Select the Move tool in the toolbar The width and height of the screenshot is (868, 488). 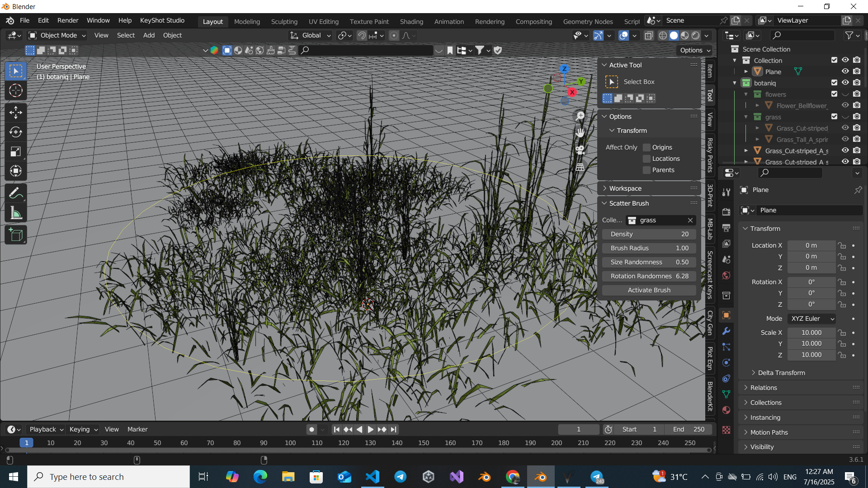click(x=16, y=112)
